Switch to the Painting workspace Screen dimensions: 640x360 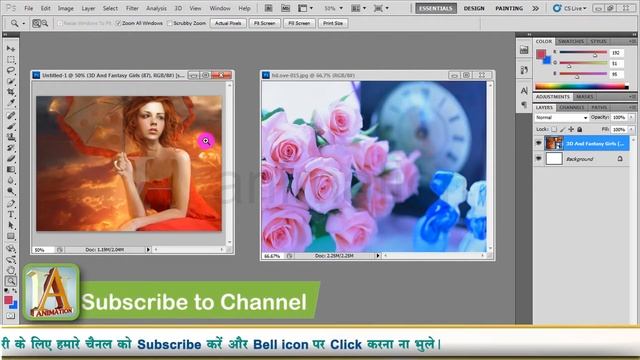click(509, 8)
